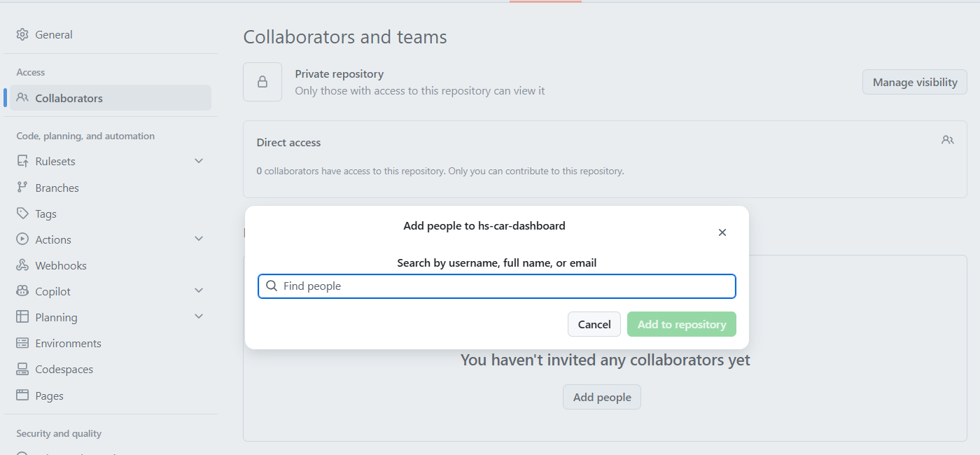Go to Pages settings
980x455 pixels.
point(111,395)
